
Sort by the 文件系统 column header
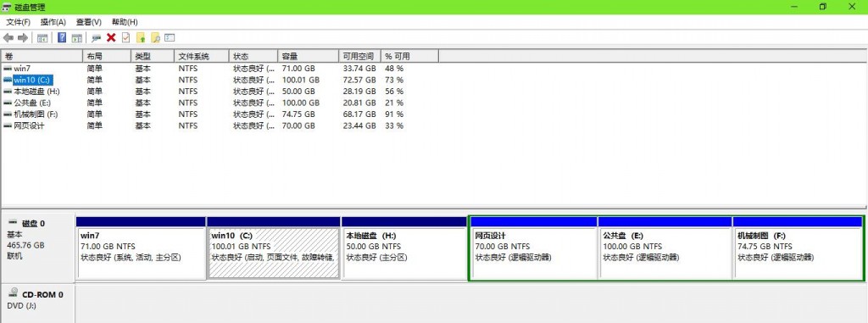(202, 56)
